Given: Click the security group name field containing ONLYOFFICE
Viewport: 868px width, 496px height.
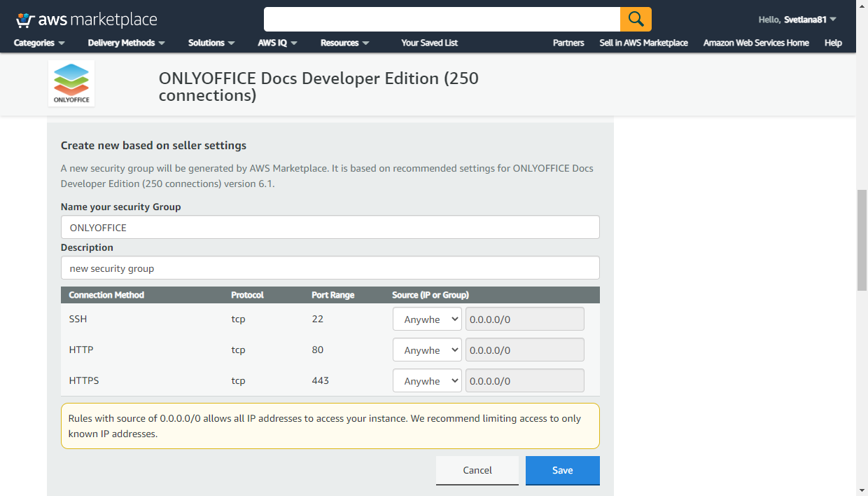Looking at the screenshot, I should (x=330, y=227).
